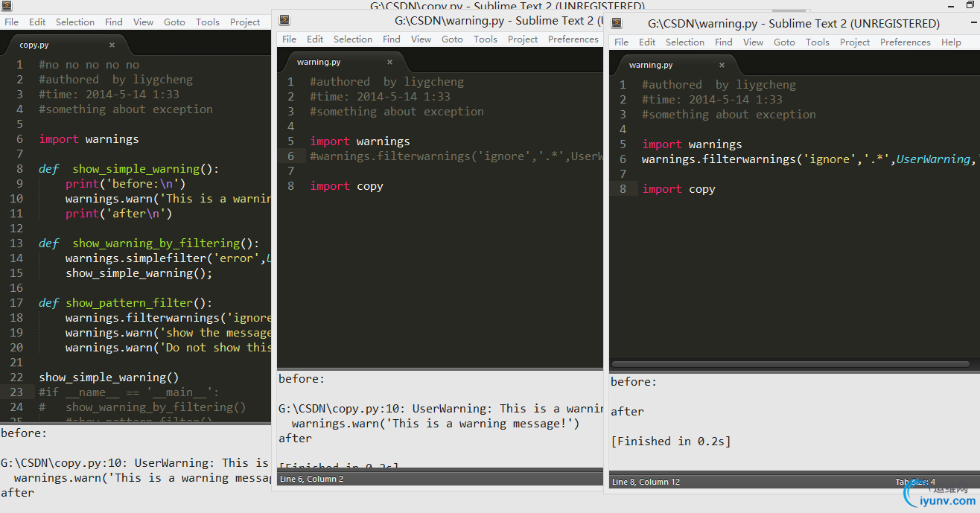Close warning.py tab in the middle window
This screenshot has height=513, width=980.
[x=389, y=62]
